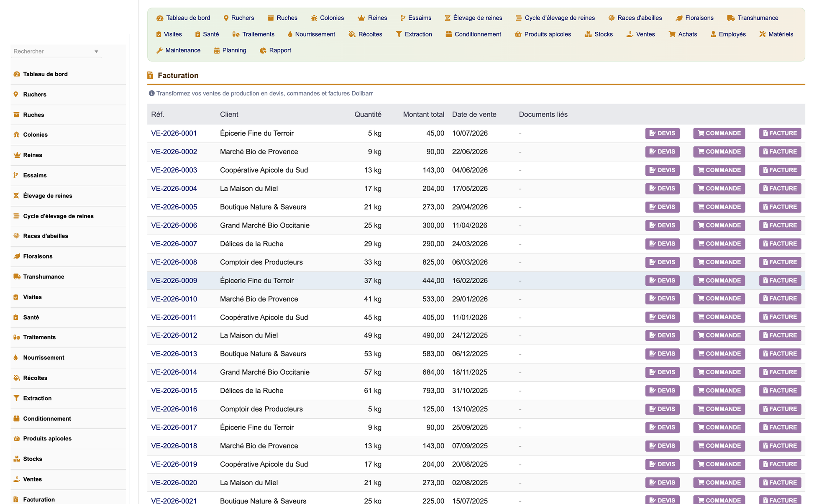Click the Ruches box icon in sidebar
814x504 pixels.
coord(16,115)
